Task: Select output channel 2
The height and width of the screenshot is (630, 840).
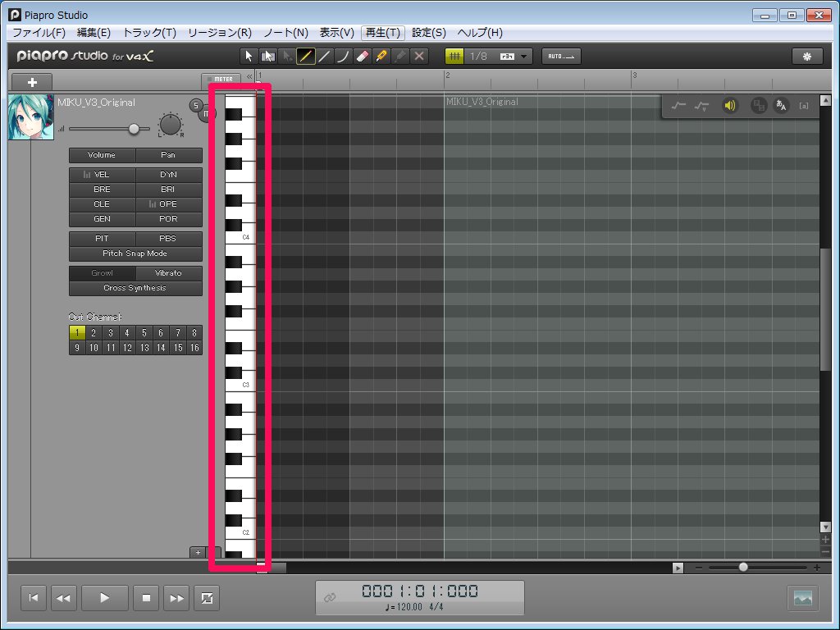Action: pyautogui.click(x=94, y=333)
